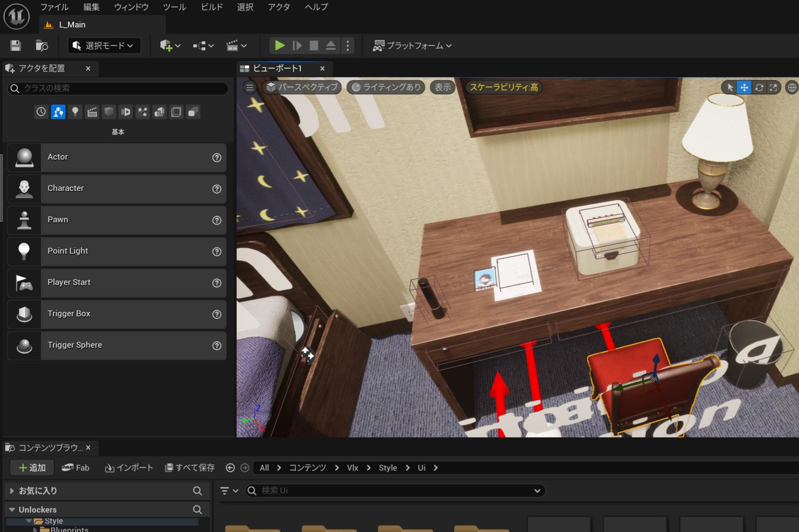Select the Cinematic category icon

pyautogui.click(x=92, y=112)
